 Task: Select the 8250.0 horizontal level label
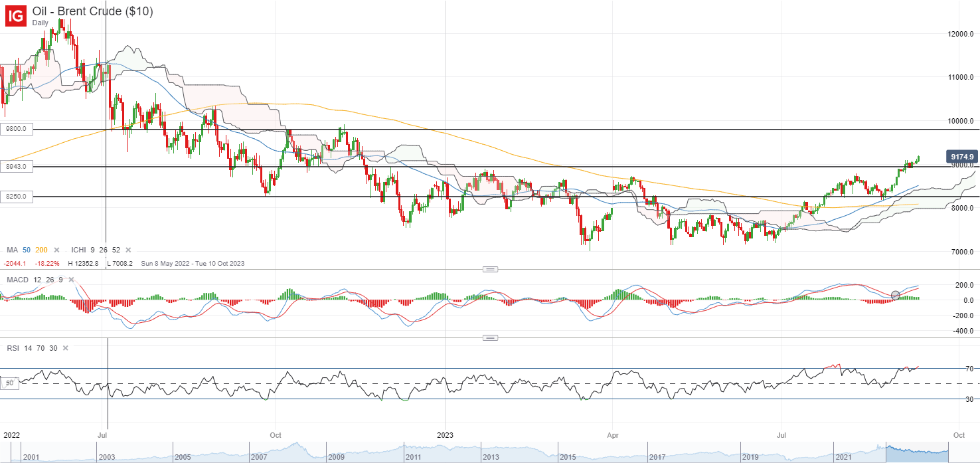[17, 197]
